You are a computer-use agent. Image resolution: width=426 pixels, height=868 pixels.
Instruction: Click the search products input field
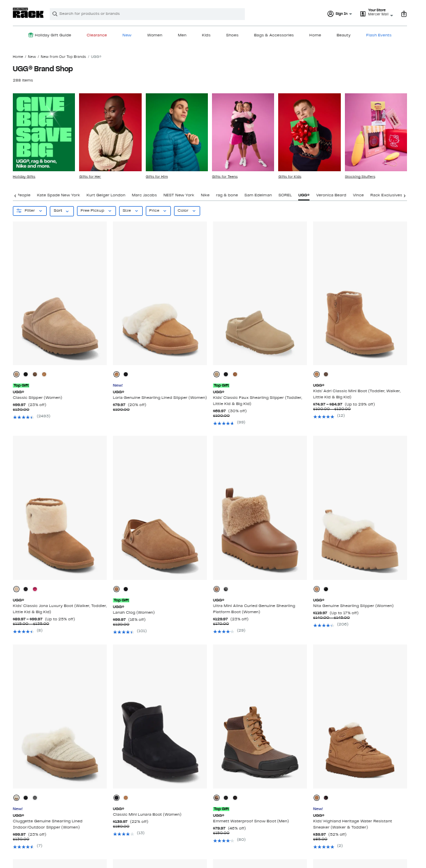pos(149,14)
